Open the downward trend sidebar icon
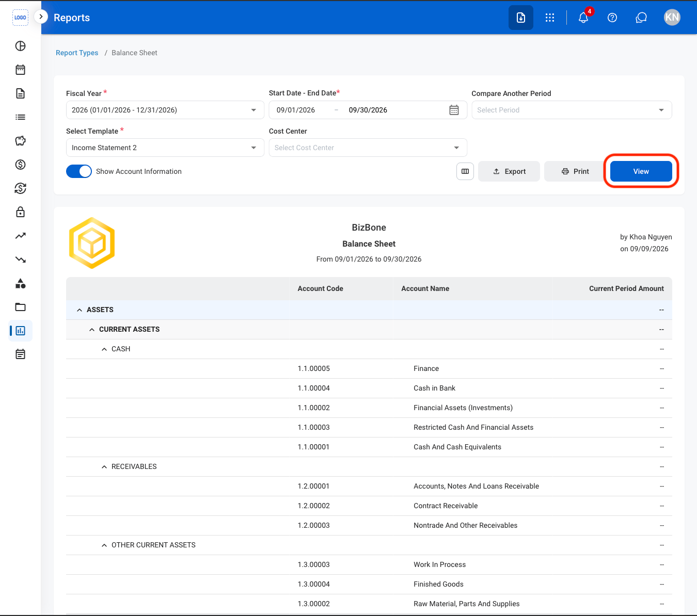 [x=20, y=260]
